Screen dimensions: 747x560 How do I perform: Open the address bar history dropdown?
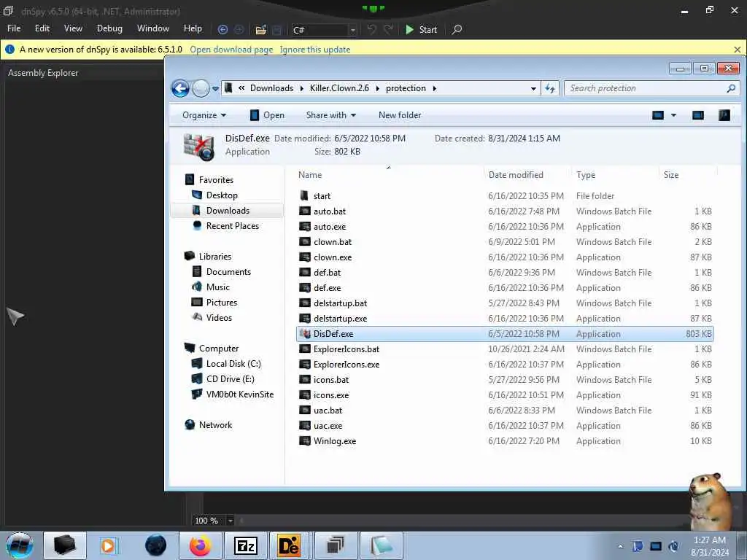pyautogui.click(x=533, y=88)
